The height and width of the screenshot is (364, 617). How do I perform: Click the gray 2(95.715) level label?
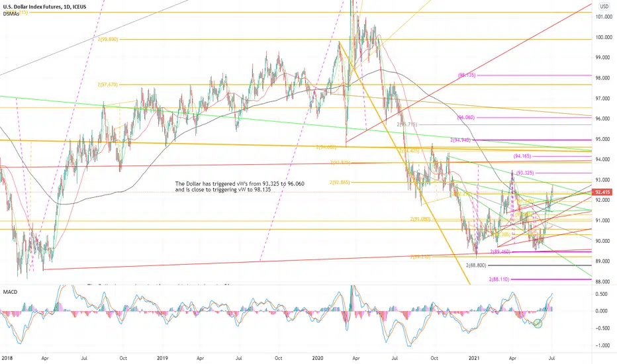407,124
